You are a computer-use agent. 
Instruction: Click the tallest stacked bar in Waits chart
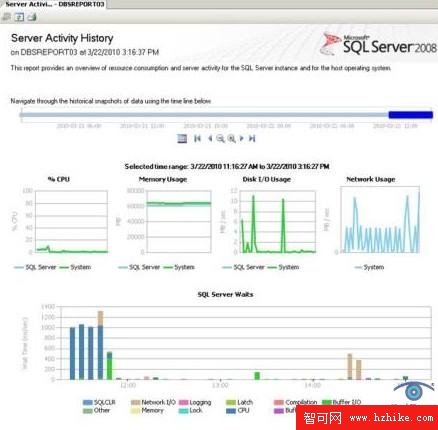100,345
